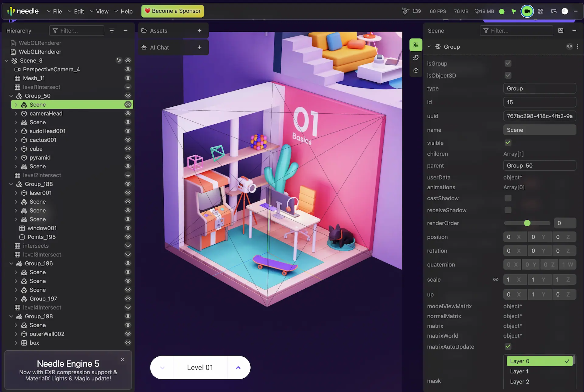
Task: Toggle the castShadow checkbox
Action: tap(508, 198)
